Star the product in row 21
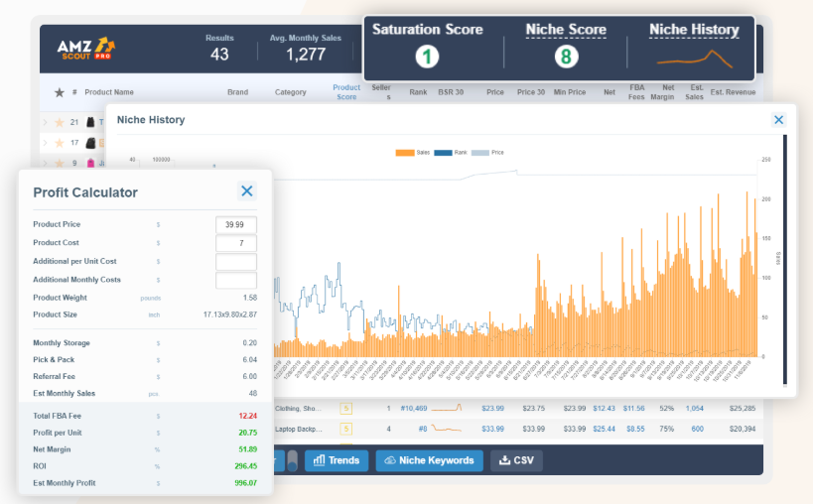Screen dimensions: 813x504 [60, 122]
